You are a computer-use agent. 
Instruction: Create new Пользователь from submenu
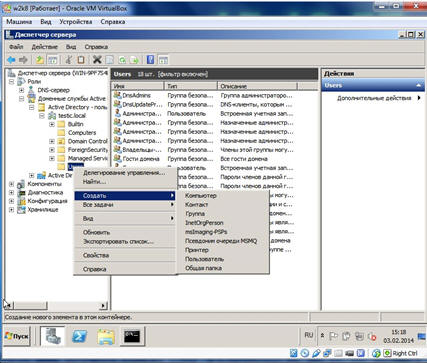coord(223,259)
